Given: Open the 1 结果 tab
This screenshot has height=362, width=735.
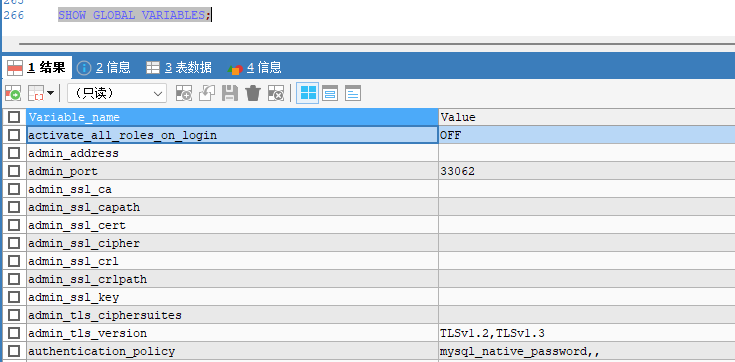Looking at the screenshot, I should point(36,68).
